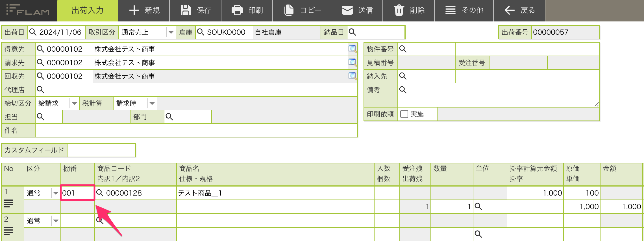Screen dimensions: 644x241
Task: Open row 2 line menu icon
Action: [x=8, y=231]
